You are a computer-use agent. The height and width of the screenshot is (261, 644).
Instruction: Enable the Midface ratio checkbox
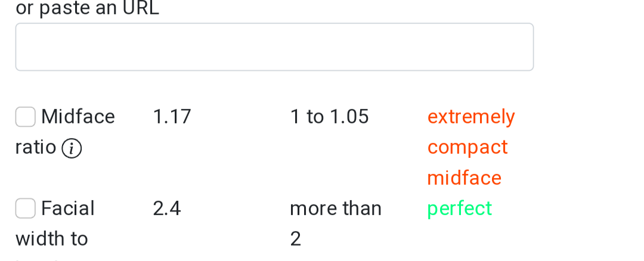point(25,117)
